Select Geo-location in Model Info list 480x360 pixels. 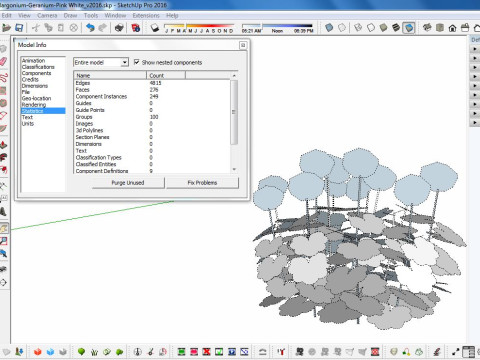[36, 98]
